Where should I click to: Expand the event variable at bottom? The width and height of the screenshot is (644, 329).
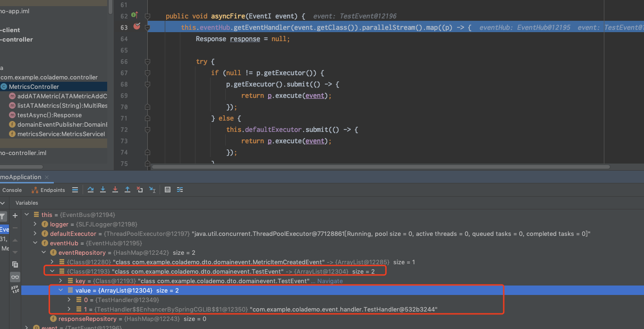[27, 328]
